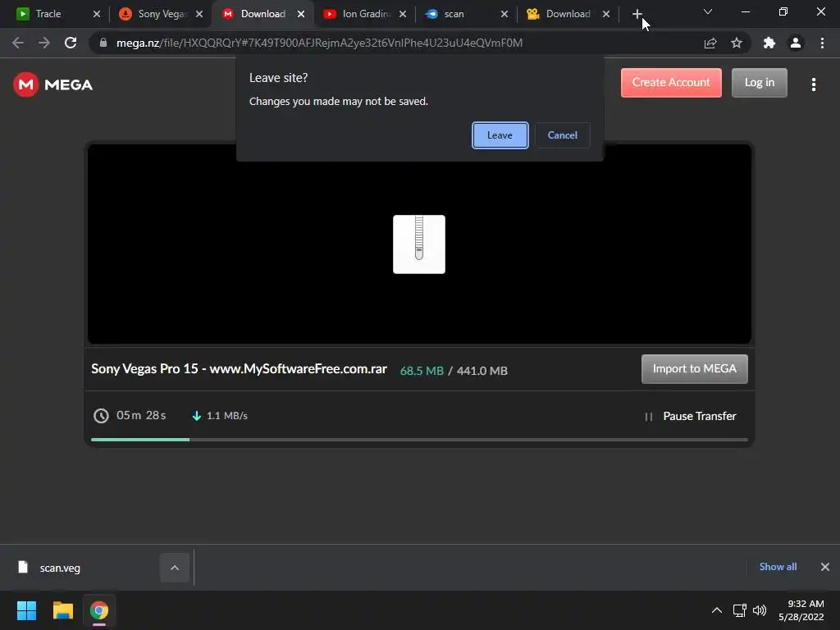Click the Log in button
Screen dimensions: 840x630
[759, 83]
